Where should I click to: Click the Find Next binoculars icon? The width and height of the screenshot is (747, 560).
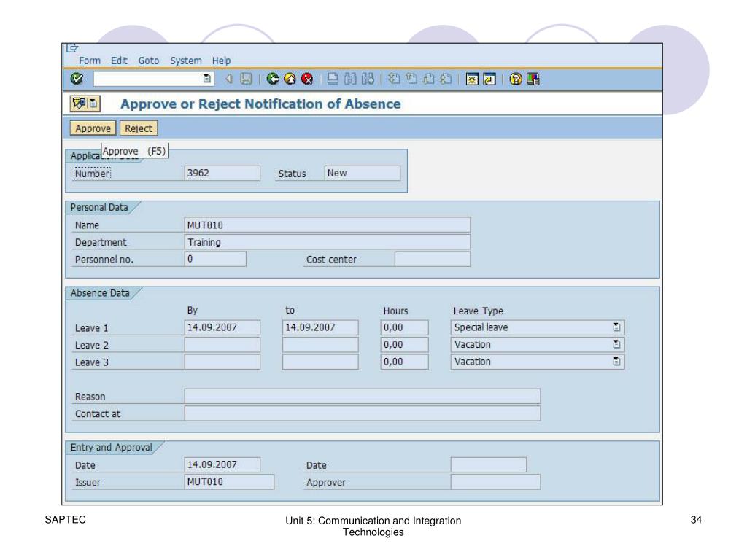tap(368, 79)
